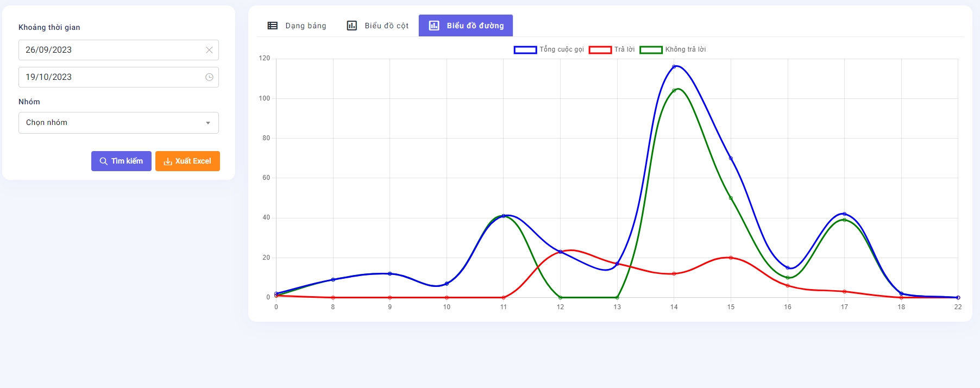Image resolution: width=980 pixels, height=388 pixels.
Task: Toggle the Không trả lời legend series
Action: pyautogui.click(x=685, y=49)
